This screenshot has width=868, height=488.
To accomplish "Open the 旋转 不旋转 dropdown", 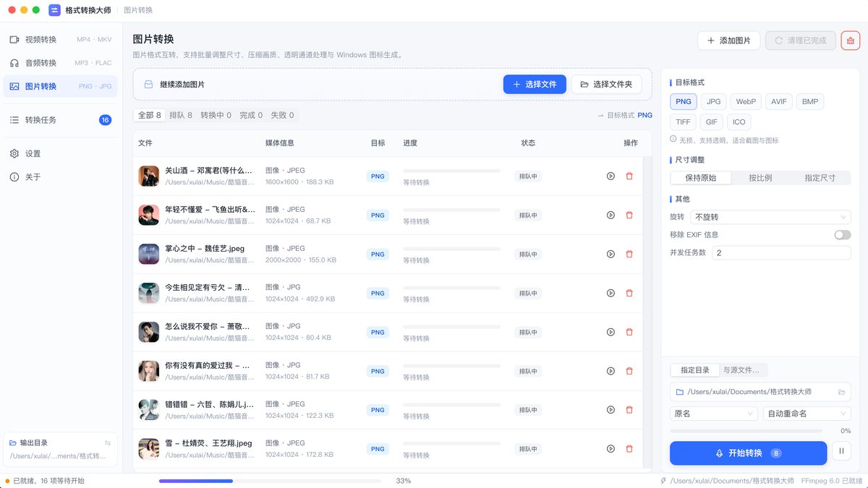I will 770,217.
